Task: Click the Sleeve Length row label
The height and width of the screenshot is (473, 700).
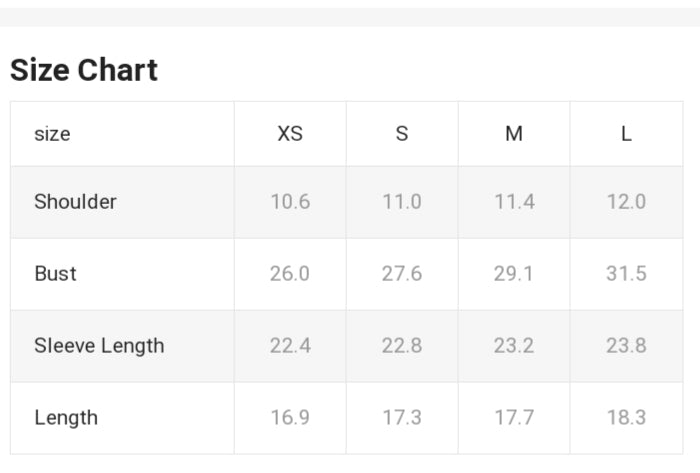Action: tap(99, 346)
